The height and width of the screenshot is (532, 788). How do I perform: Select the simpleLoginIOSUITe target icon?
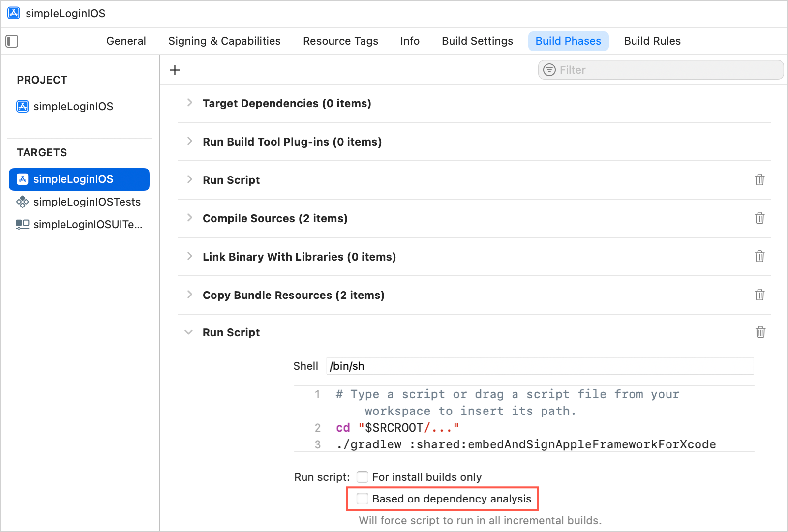(x=22, y=224)
